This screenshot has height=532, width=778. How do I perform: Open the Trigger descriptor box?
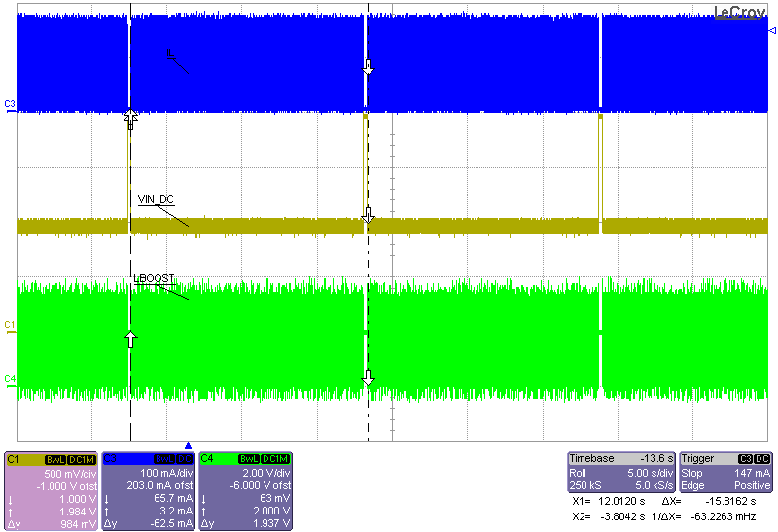pyautogui.click(x=725, y=472)
